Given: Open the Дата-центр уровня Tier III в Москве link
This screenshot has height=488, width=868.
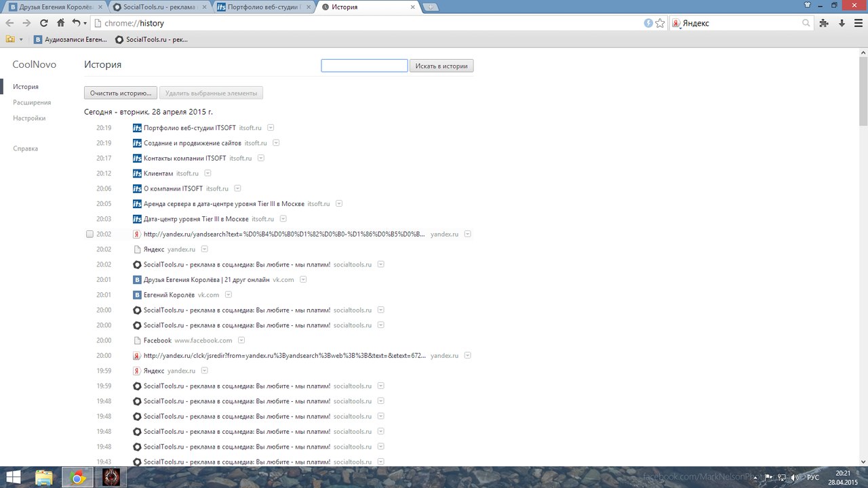Looking at the screenshot, I should (x=196, y=219).
